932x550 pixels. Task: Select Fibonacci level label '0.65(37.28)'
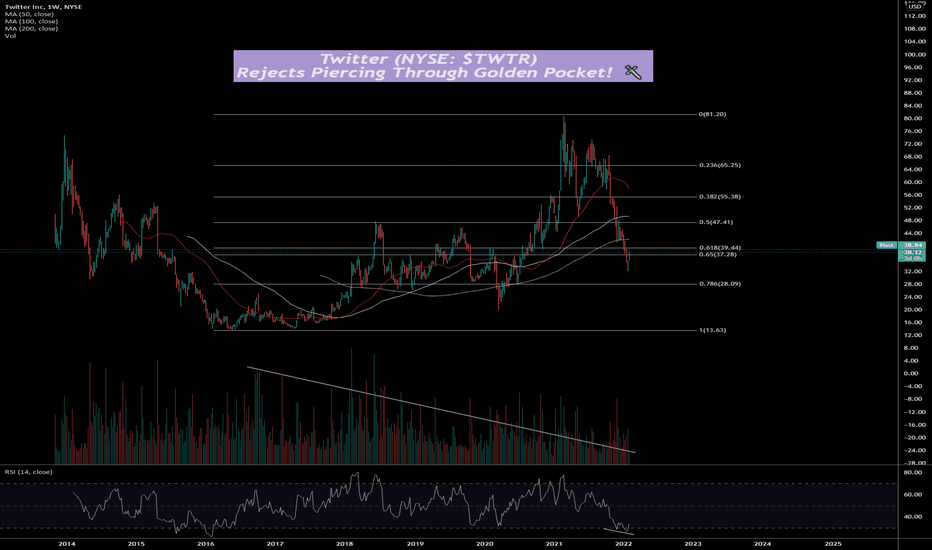click(x=717, y=254)
